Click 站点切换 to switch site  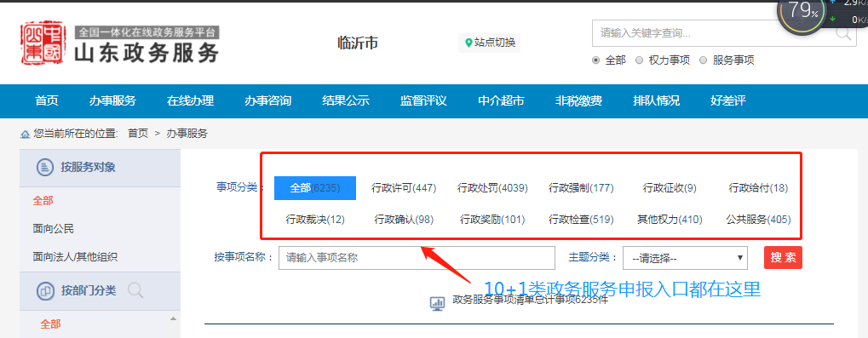[x=489, y=43]
